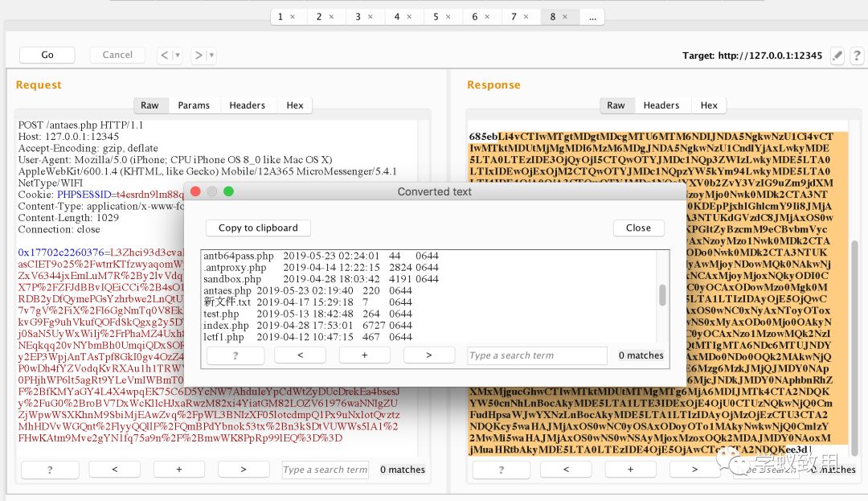
Task: Click .antproxy.php in converted text
Action: [235, 267]
